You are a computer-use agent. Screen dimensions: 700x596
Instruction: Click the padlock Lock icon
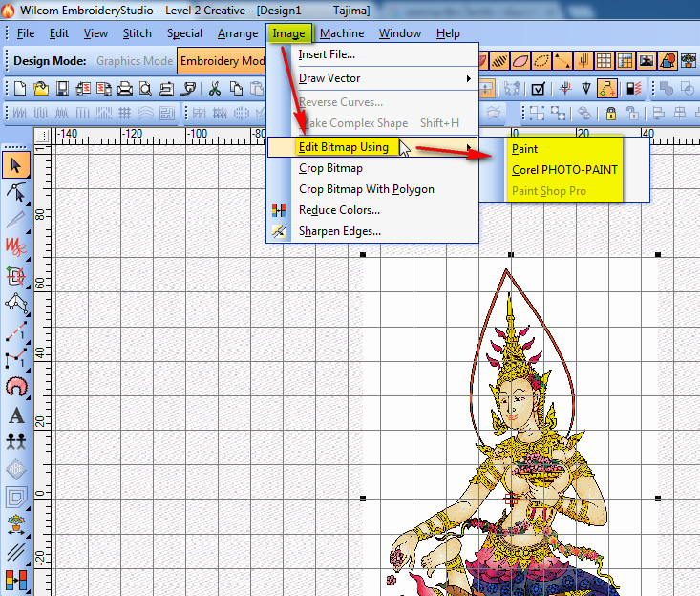(611, 113)
